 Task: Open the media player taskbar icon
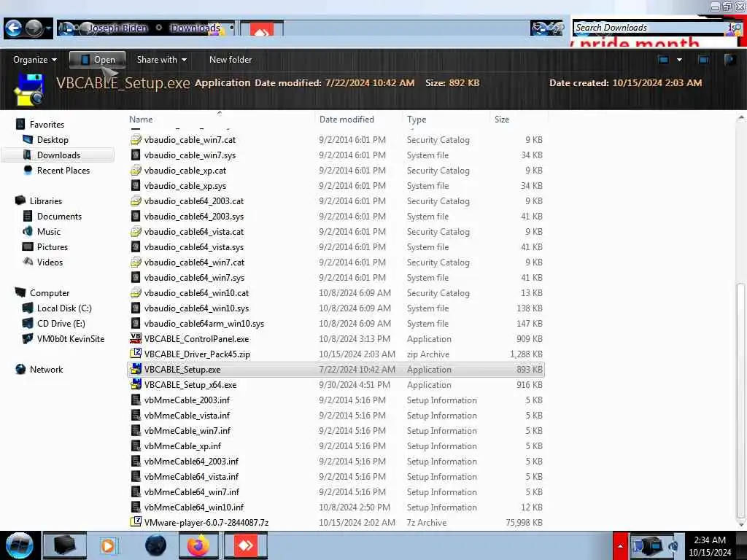[108, 545]
